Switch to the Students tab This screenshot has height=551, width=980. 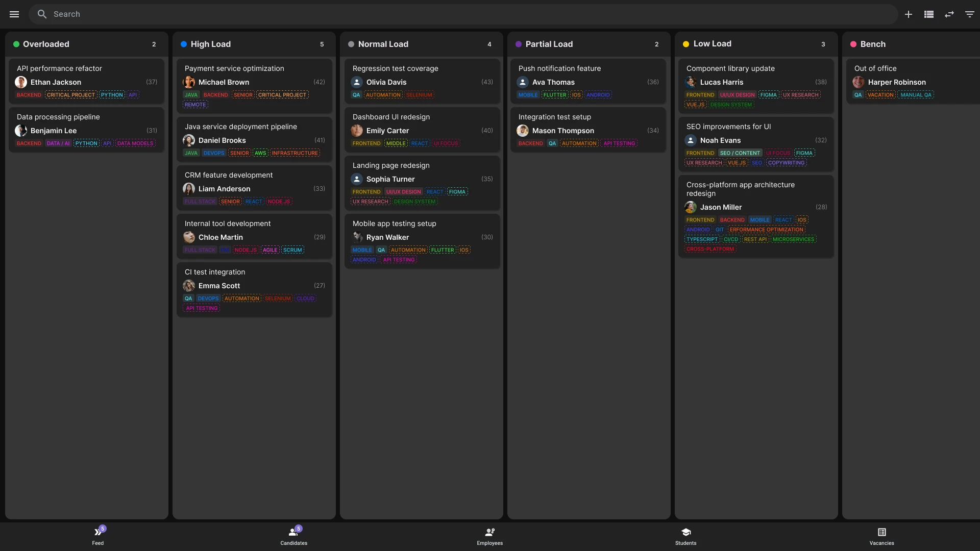pyautogui.click(x=685, y=536)
